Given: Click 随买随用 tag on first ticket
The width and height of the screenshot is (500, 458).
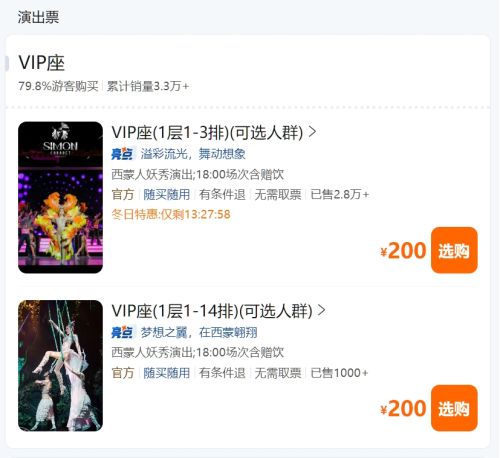Looking at the screenshot, I should [166, 194].
